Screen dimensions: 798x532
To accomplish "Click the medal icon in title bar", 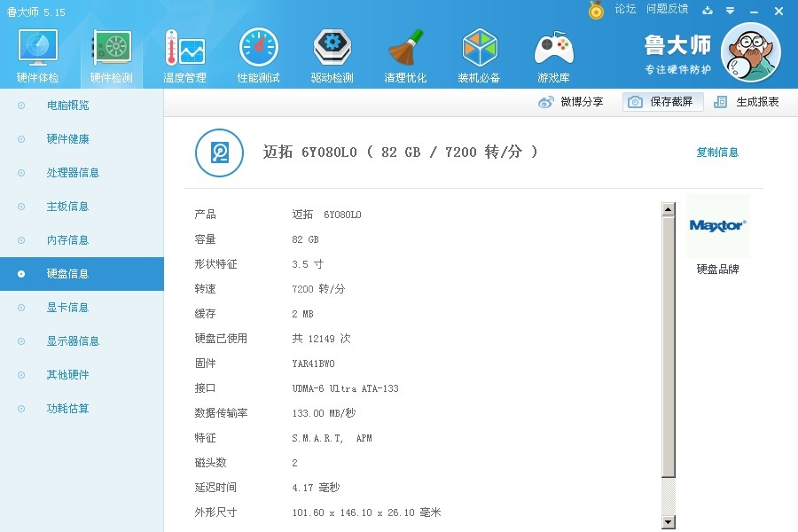I will (x=596, y=10).
